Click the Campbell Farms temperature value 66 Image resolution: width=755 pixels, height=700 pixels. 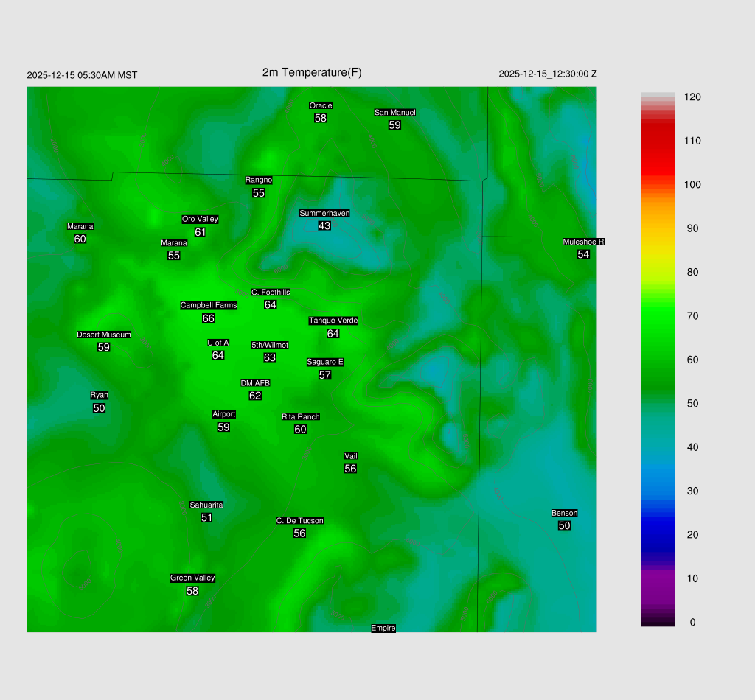tap(209, 318)
